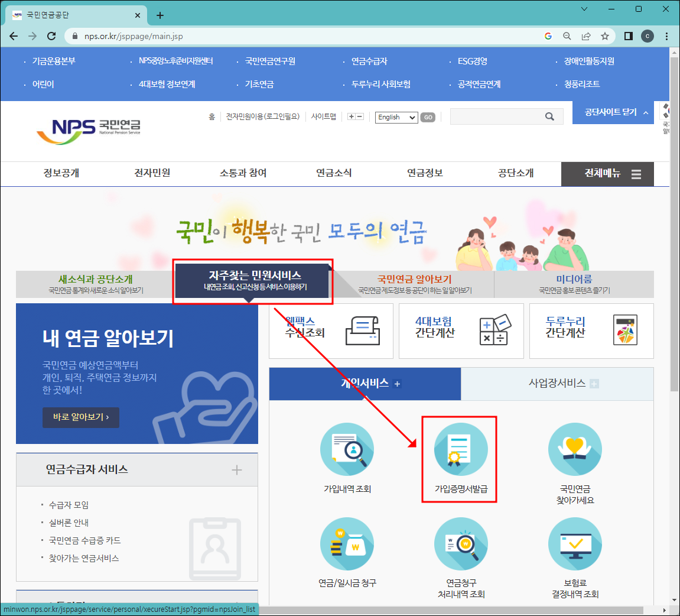
Task: Open the English language dropdown
Action: pos(396,117)
